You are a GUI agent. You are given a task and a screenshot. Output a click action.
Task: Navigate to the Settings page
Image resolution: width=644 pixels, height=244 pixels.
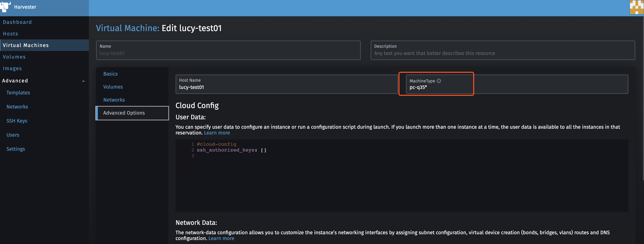pyautogui.click(x=16, y=149)
